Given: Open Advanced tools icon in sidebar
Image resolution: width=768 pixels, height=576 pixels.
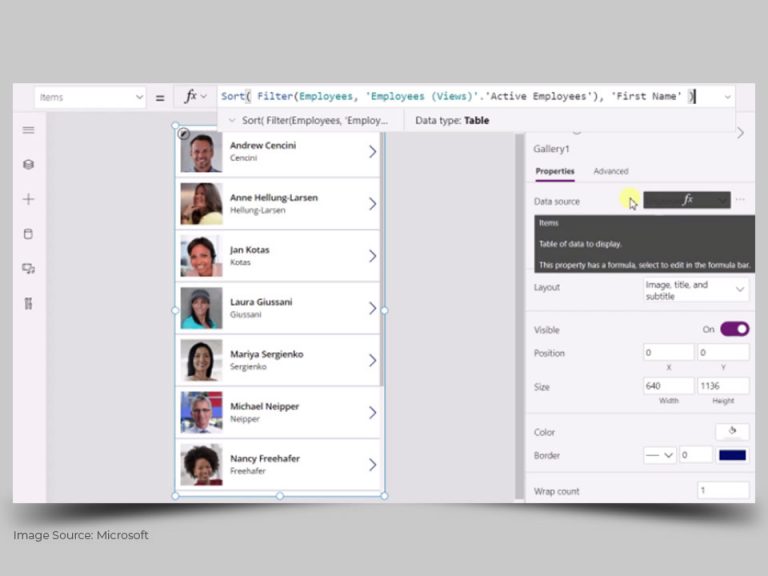Looking at the screenshot, I should pyautogui.click(x=28, y=303).
